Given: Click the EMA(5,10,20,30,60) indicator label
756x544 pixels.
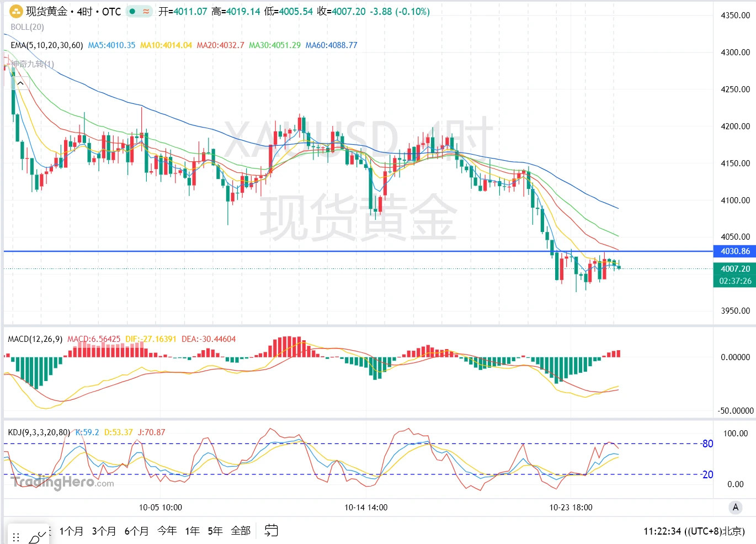Looking at the screenshot, I should (x=47, y=45).
